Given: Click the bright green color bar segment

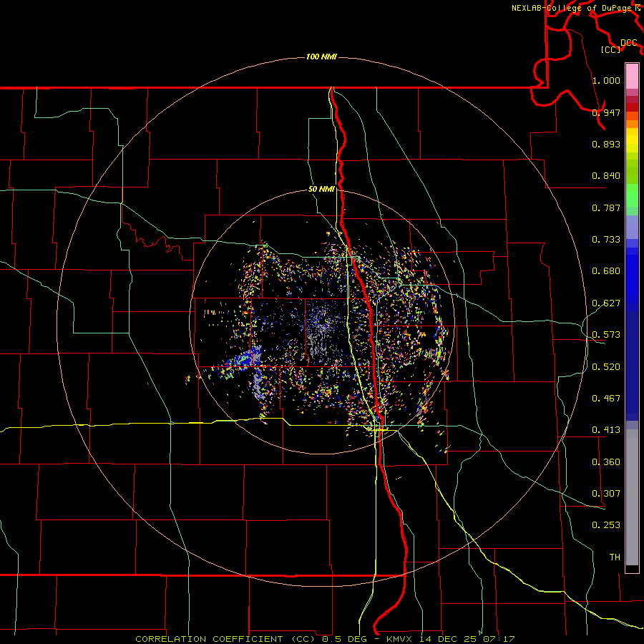Looking at the screenshot, I should (632, 195).
